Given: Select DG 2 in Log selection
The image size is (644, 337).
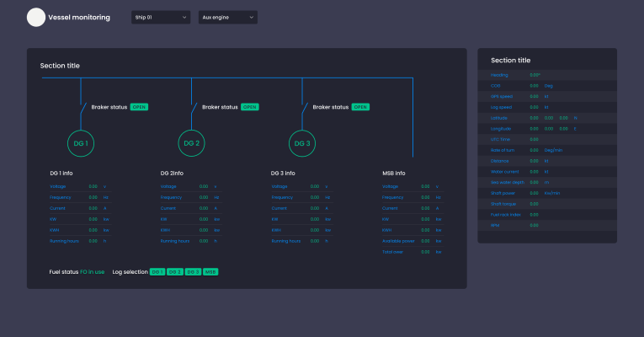Looking at the screenshot, I should point(174,272).
